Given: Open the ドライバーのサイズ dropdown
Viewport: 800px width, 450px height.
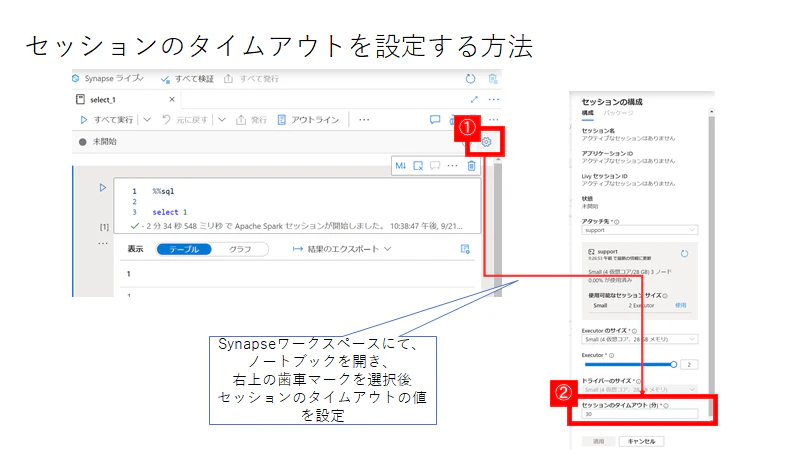Looking at the screenshot, I should tap(639, 389).
